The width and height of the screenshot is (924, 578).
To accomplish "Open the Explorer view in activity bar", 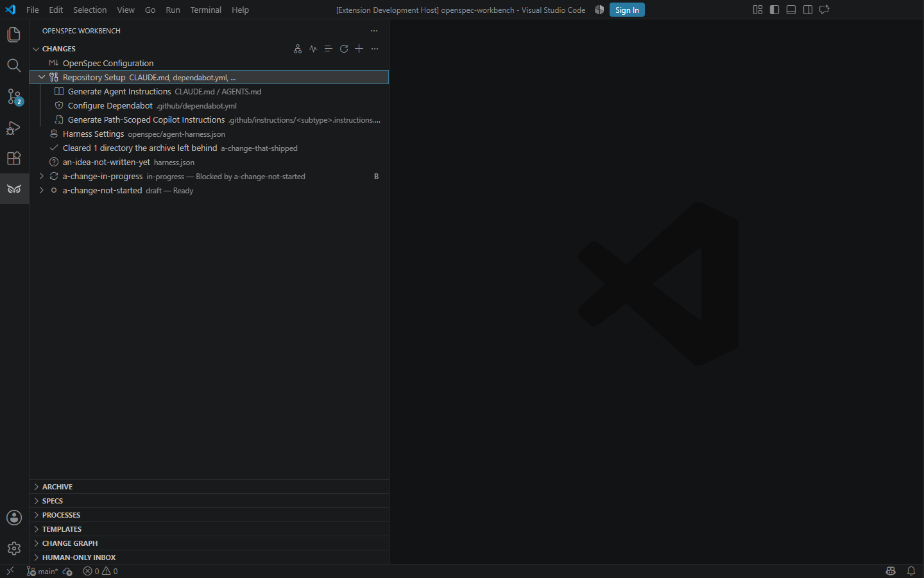I will pos(14,34).
